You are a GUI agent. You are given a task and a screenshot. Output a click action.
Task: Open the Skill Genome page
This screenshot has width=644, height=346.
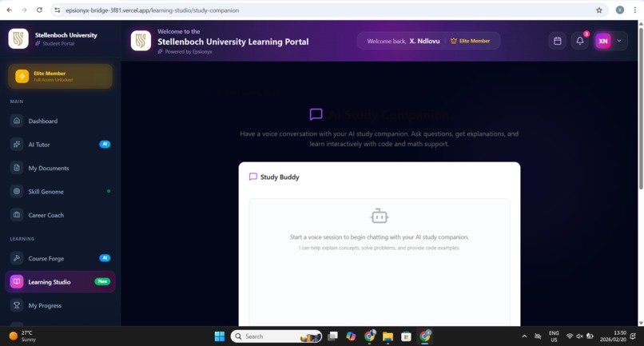60,192
